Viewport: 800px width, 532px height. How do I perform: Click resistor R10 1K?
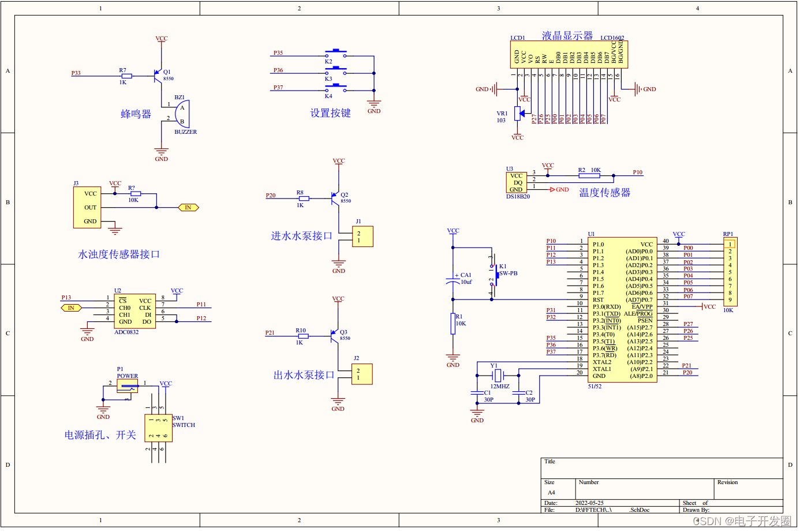coord(303,336)
